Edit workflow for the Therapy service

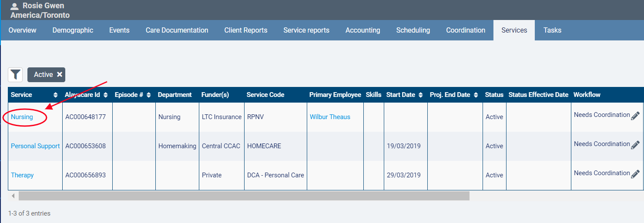(x=635, y=174)
